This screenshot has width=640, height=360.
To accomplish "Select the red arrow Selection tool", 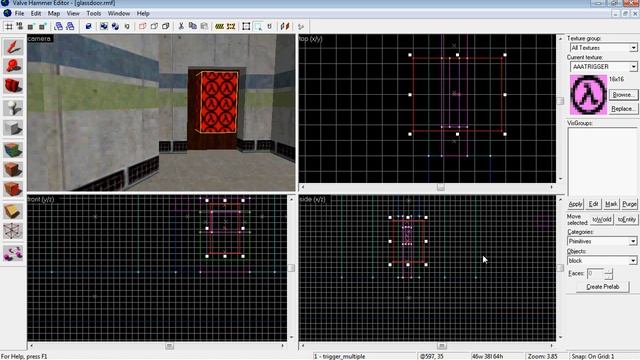I will 13,47.
